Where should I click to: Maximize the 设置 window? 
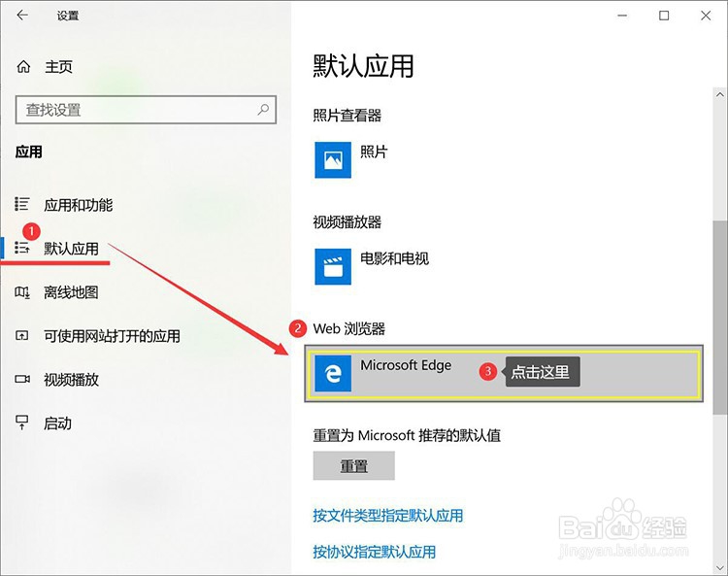coord(664,16)
